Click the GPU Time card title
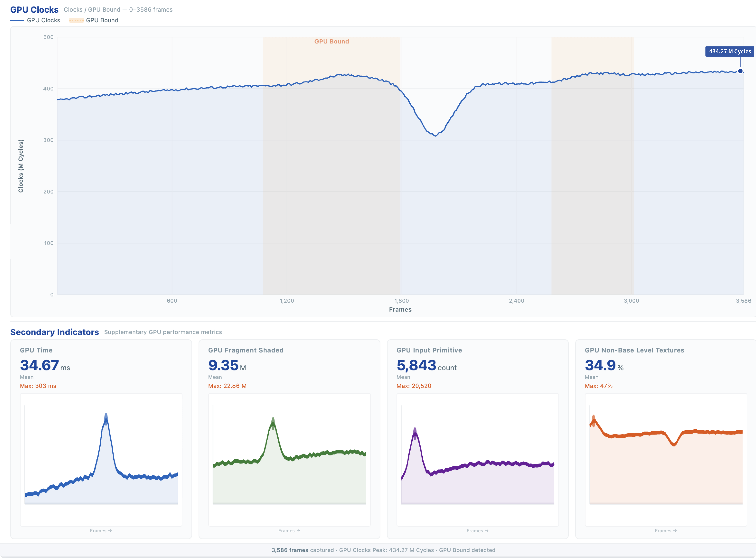This screenshot has width=756, height=558. pyautogui.click(x=36, y=350)
